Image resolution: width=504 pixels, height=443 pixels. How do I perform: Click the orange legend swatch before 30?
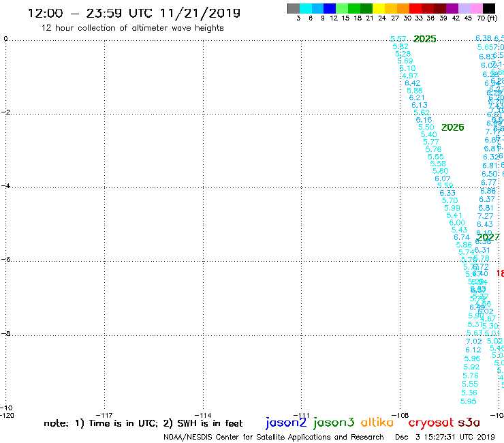pos(403,8)
